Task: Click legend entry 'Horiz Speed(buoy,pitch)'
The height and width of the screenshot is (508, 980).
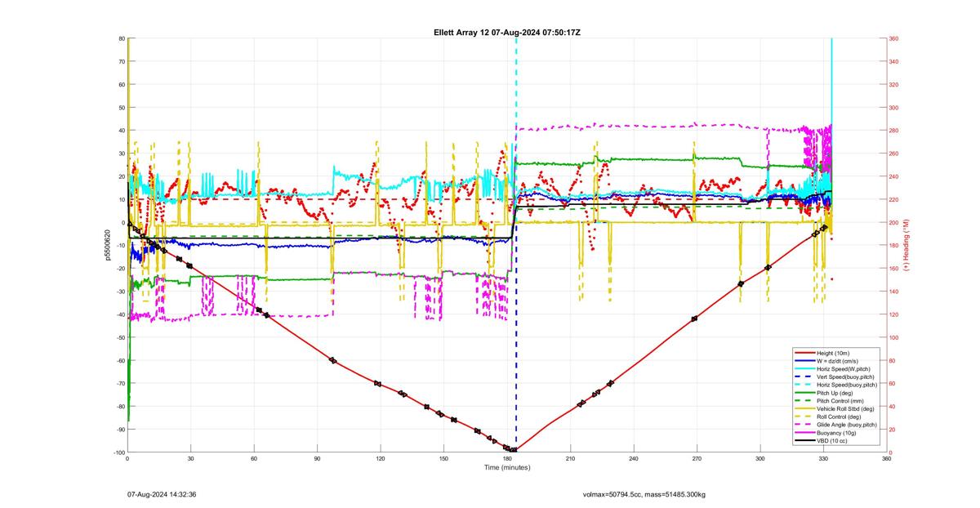Action: 847,385
